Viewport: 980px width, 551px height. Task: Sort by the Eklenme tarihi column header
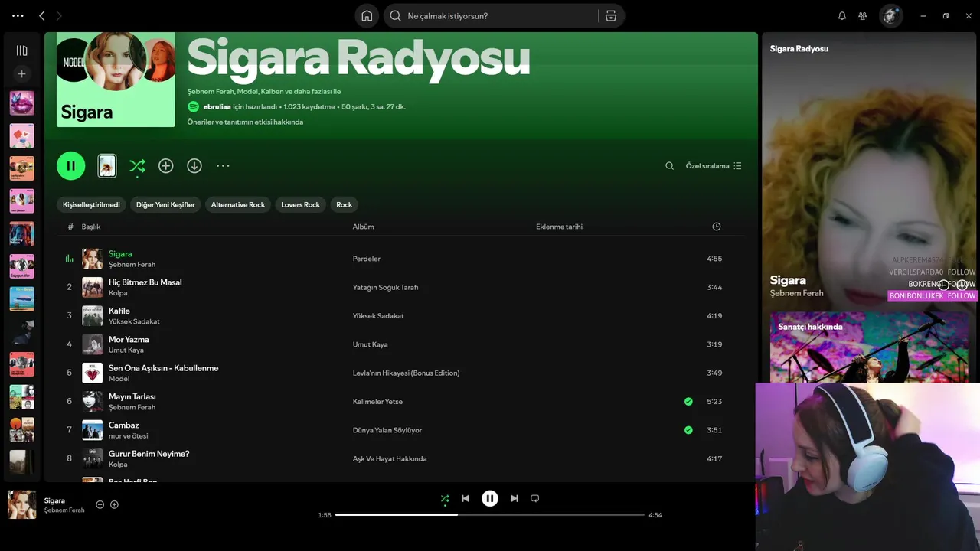click(559, 227)
